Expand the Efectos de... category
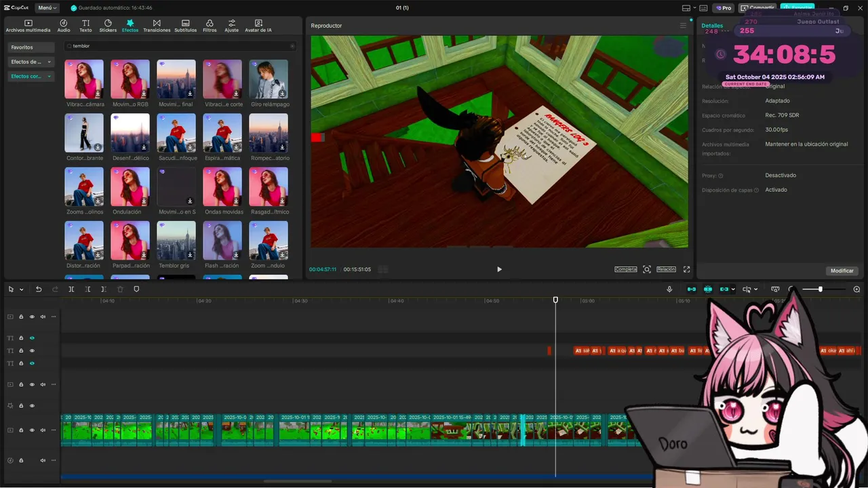868x488 pixels. tap(31, 62)
